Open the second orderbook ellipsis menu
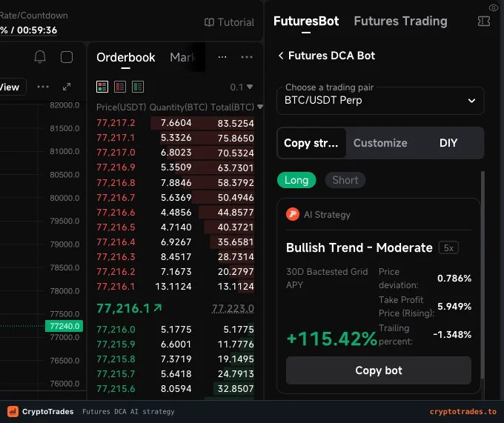Viewport: 504px width, 423px height. pyautogui.click(x=247, y=57)
